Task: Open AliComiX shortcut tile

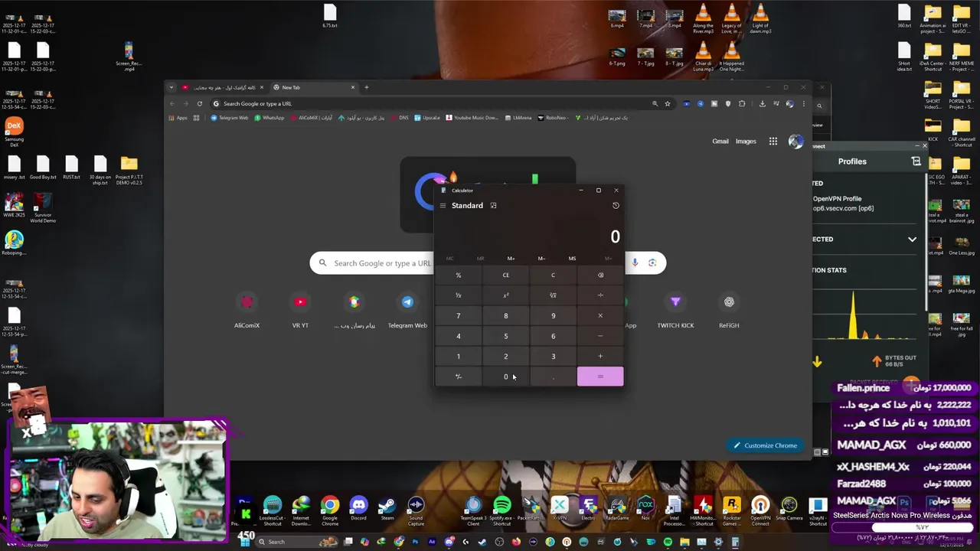Action: coord(247,310)
